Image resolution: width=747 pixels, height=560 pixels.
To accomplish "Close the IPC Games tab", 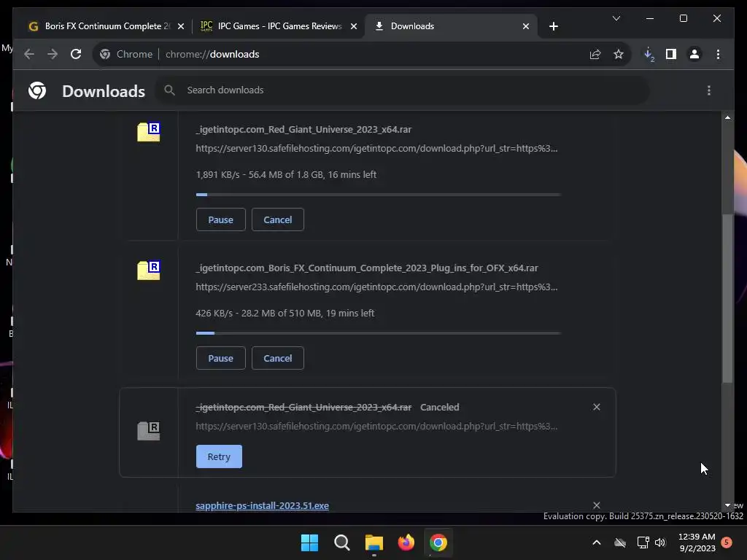I will point(354,27).
